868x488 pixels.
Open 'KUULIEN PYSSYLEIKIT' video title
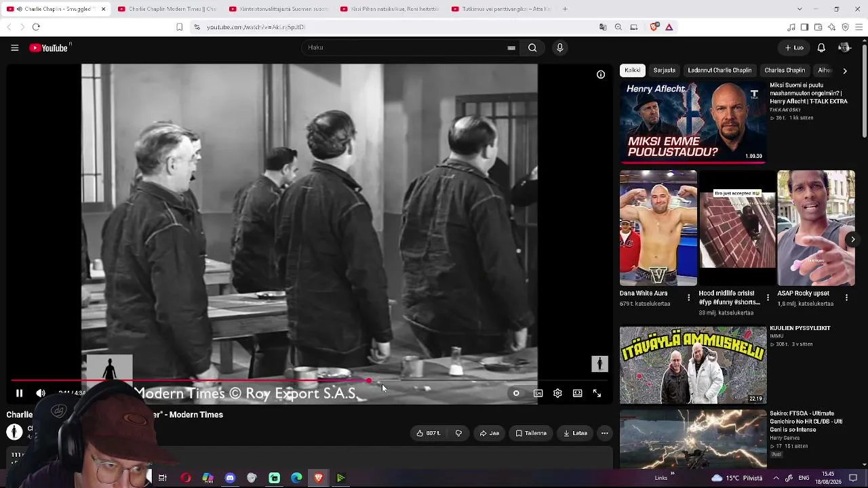[800, 328]
